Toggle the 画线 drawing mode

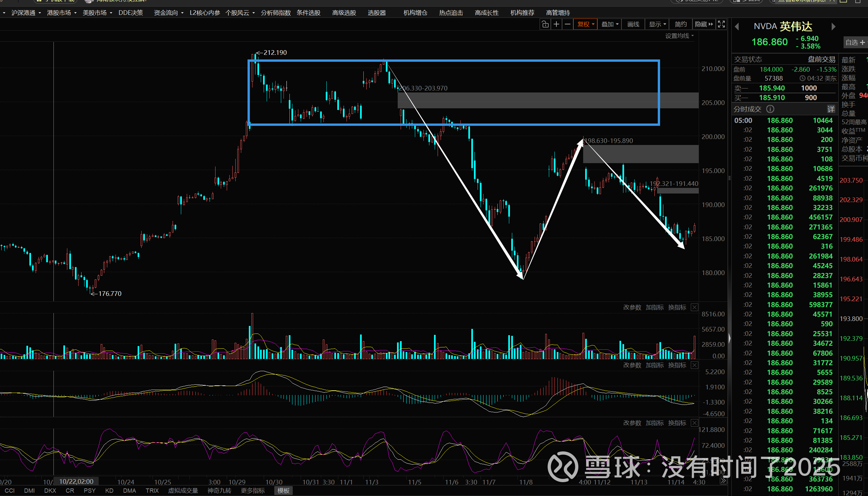pyautogui.click(x=633, y=24)
